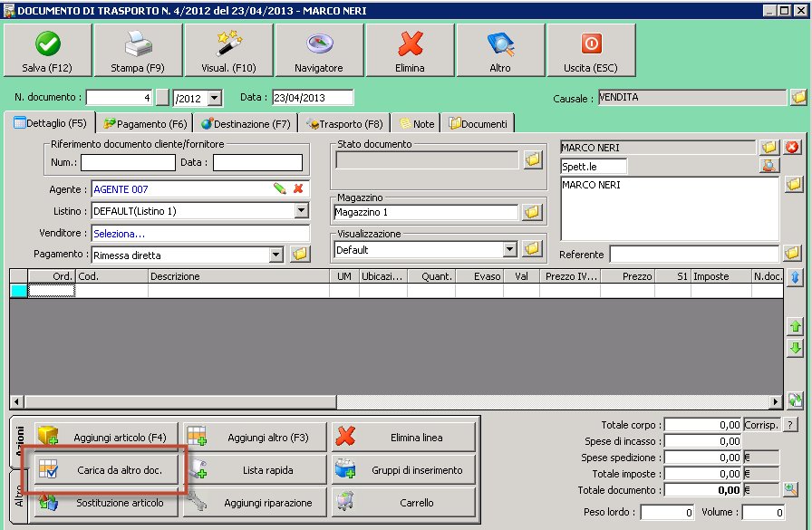Open folder icon next to Causale field
The image size is (812, 530).
click(x=798, y=97)
